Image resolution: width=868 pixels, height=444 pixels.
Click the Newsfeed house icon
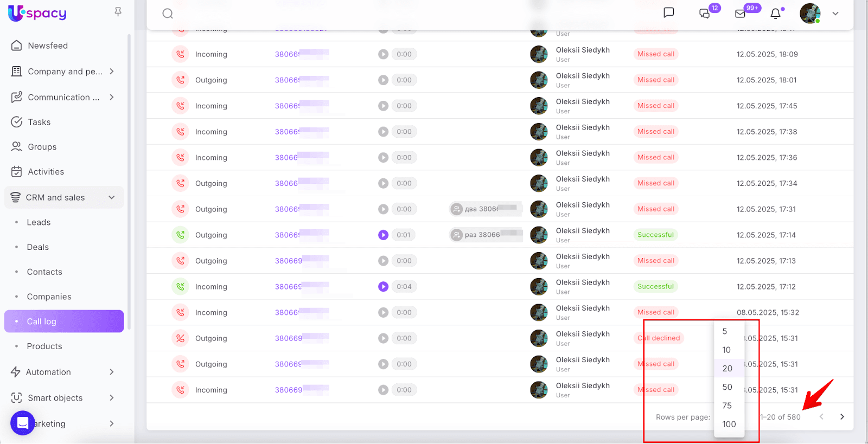point(17,46)
